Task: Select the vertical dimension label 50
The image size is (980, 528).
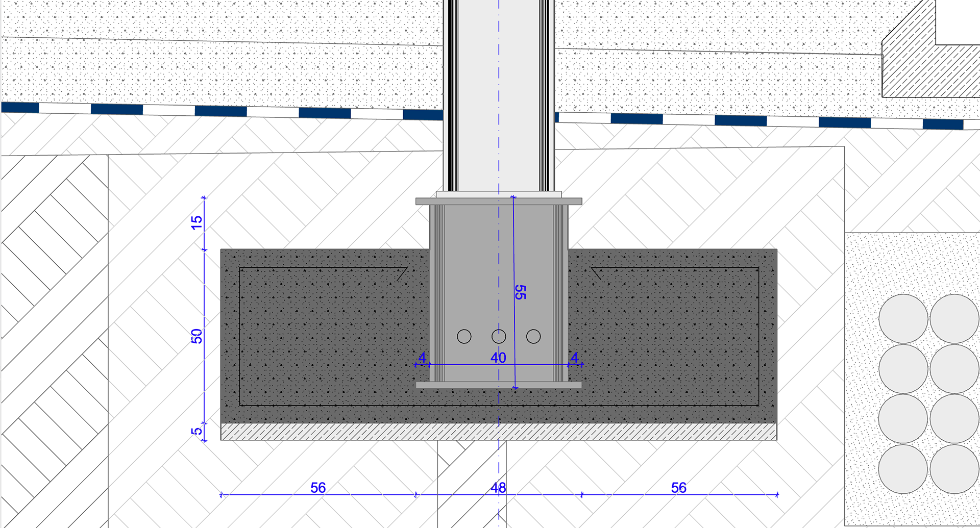Action: (197, 336)
